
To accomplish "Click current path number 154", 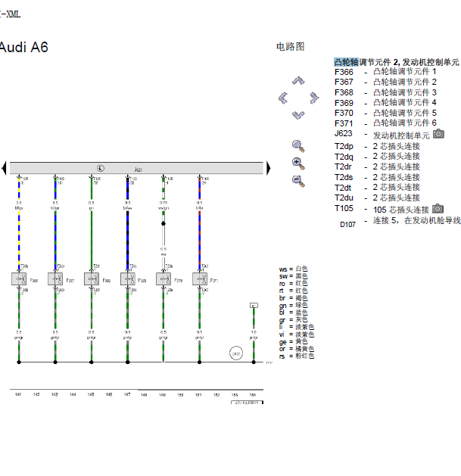I will pos(253,394).
